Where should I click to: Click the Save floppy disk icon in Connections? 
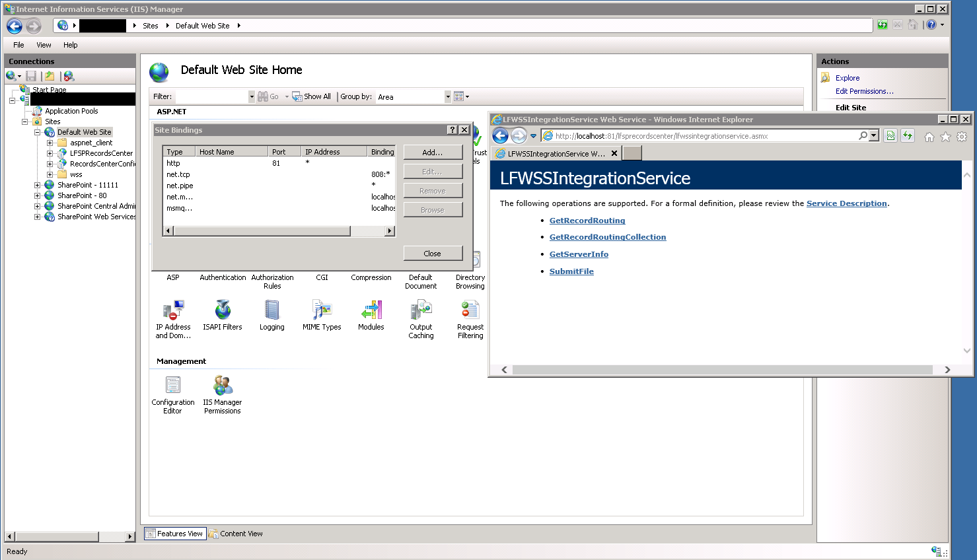(x=31, y=77)
